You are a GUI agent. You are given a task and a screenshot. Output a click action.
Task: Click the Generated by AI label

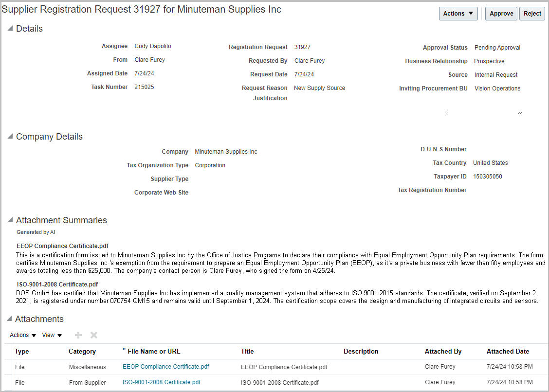(x=36, y=232)
